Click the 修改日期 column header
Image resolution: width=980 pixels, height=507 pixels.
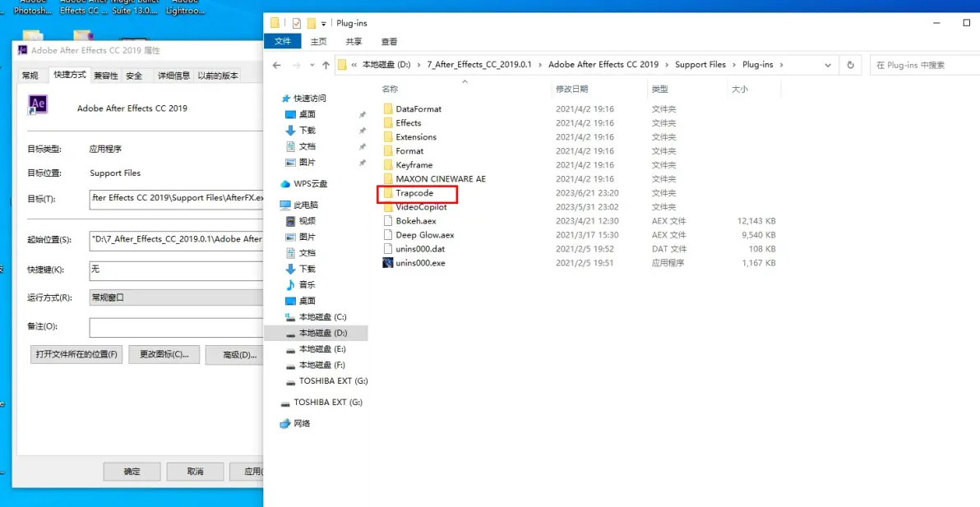point(571,90)
